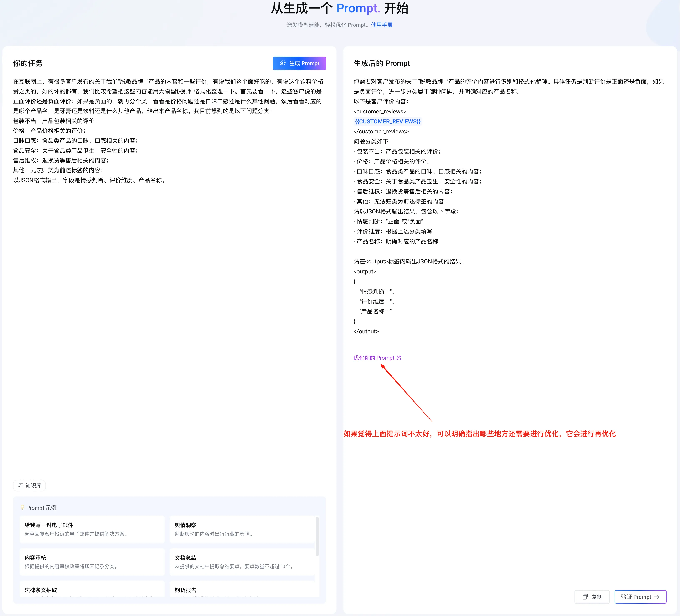Click the 优化你的 Prompt link
The height and width of the screenshot is (616, 680).
[x=374, y=358]
